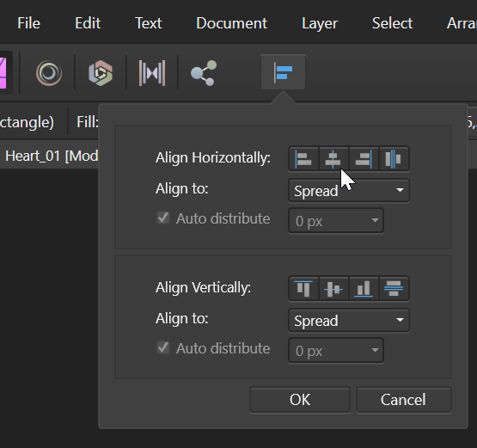Choose align middle vertically icon

[333, 289]
